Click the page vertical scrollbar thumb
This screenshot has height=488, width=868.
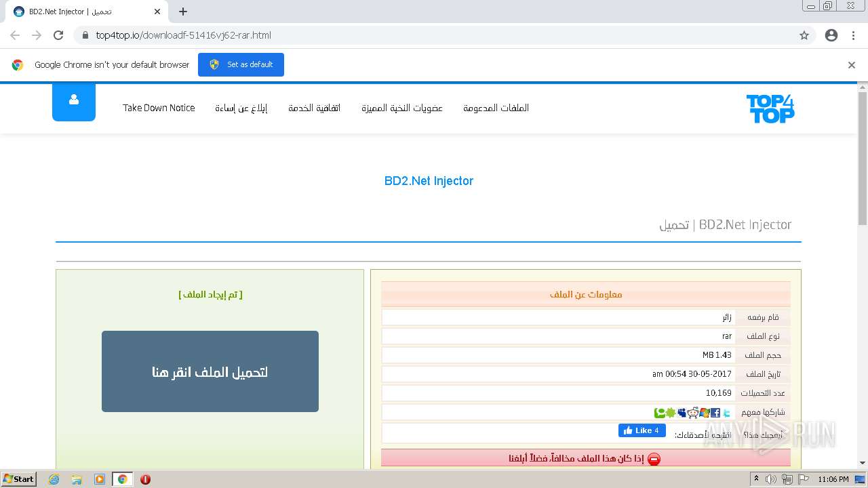(x=863, y=157)
